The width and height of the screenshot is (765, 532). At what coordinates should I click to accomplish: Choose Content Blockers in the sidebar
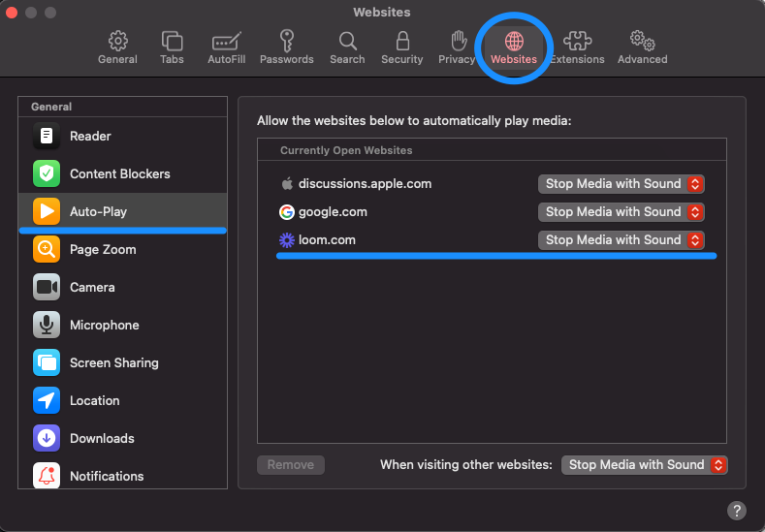119,174
